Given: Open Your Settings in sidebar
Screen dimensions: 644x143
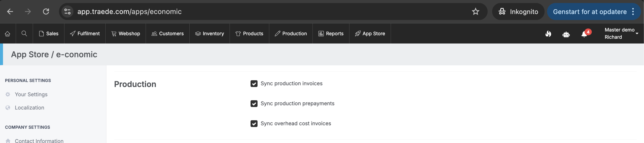Looking at the screenshot, I should click(x=31, y=94).
